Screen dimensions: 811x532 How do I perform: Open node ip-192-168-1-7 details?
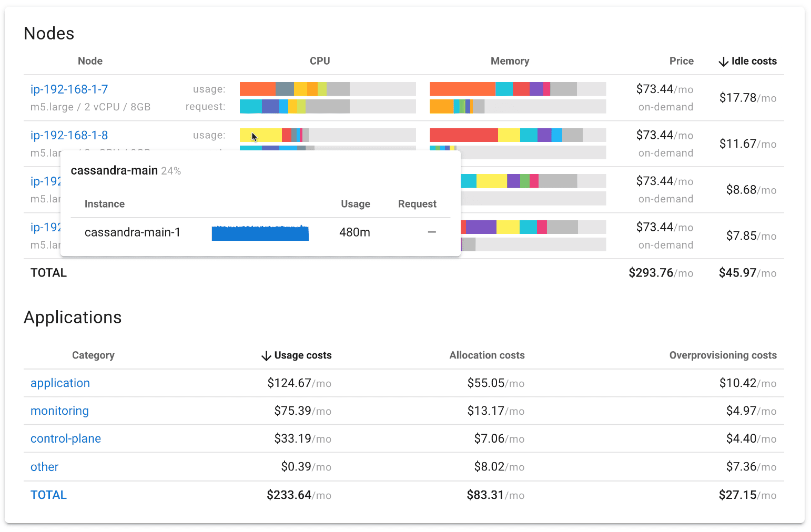pos(69,89)
